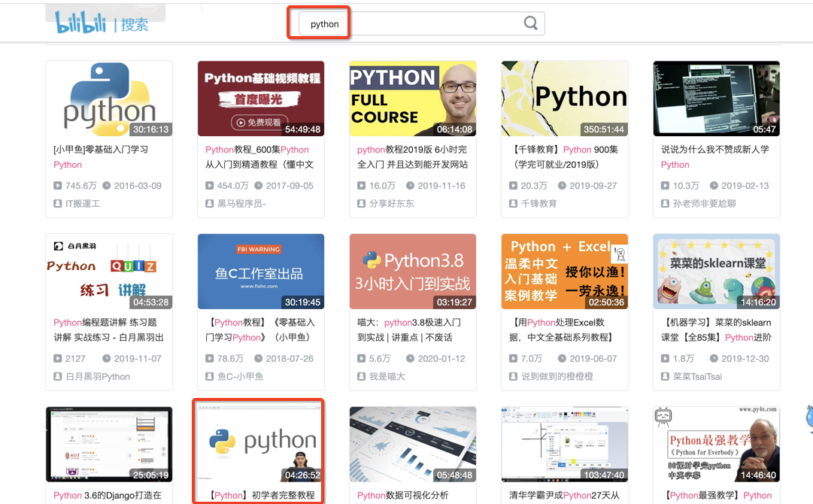Click the search box containing python
Image resolution: width=813 pixels, height=504 pixels.
point(421,24)
